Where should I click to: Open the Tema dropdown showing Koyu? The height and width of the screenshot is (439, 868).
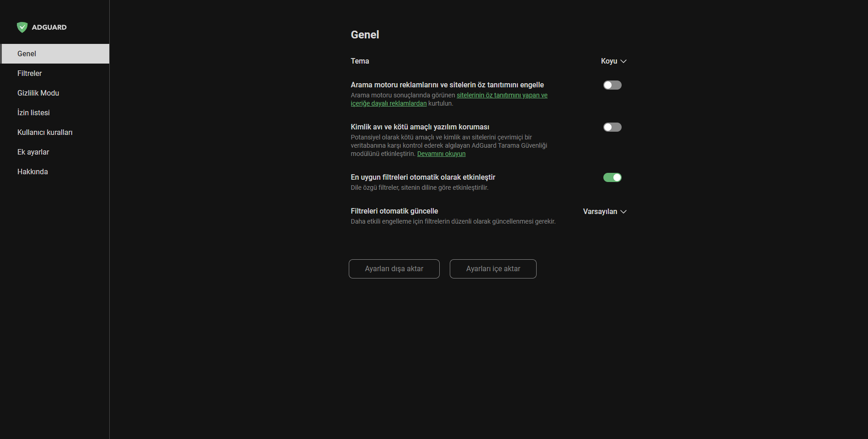tap(613, 61)
